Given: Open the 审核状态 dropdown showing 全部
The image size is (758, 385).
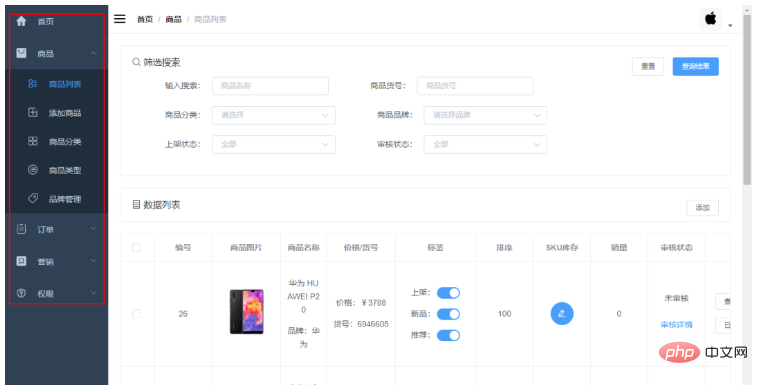Looking at the screenshot, I should coord(485,144).
